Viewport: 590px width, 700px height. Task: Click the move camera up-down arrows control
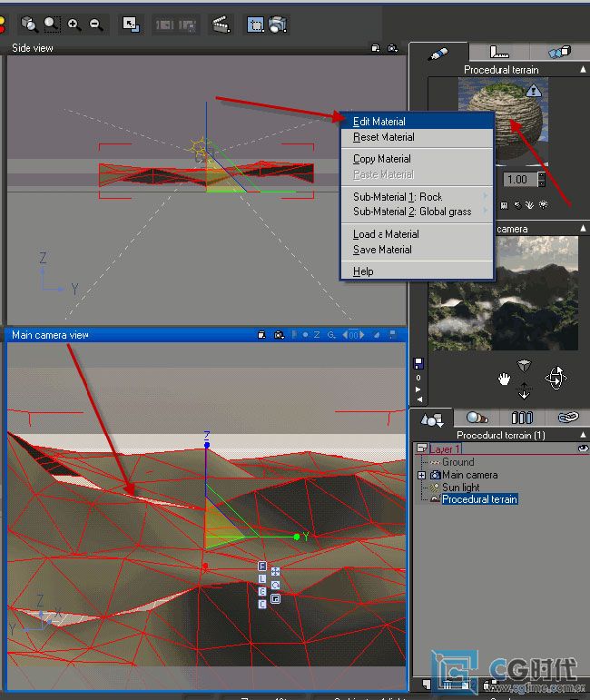click(524, 390)
